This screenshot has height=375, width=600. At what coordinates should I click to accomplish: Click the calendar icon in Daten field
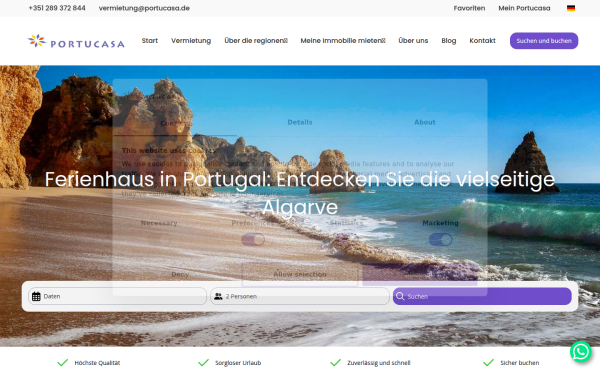[36, 296]
